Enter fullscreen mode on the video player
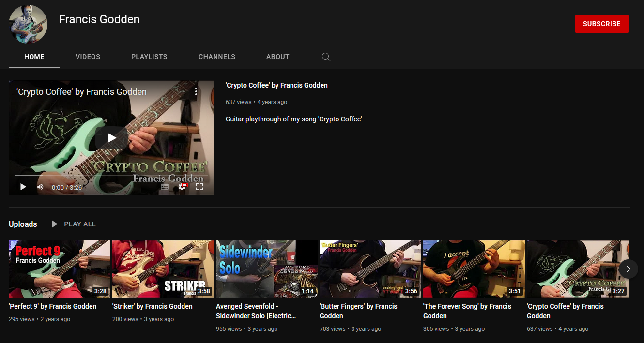The image size is (644, 343). [199, 187]
